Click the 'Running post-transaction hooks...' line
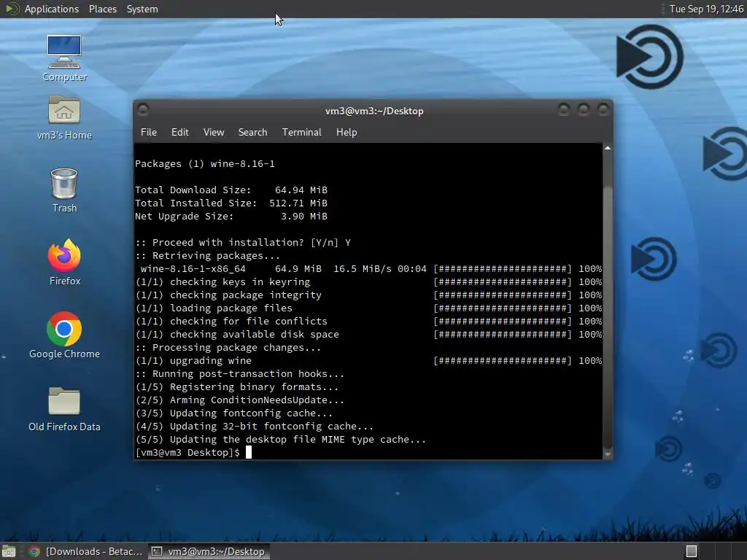This screenshot has height=560, width=747. (239, 374)
